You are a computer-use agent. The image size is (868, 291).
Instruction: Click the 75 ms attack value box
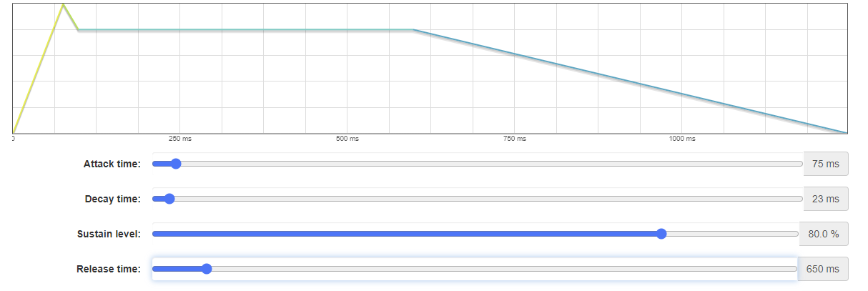click(x=826, y=164)
